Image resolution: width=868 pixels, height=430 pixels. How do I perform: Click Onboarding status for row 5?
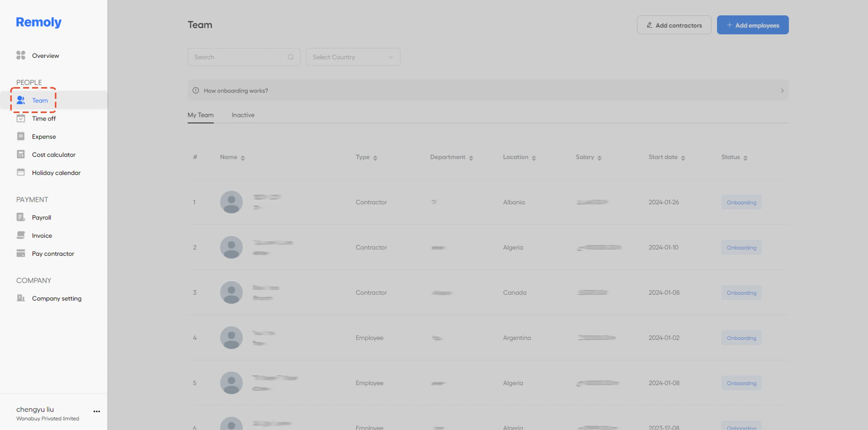tap(741, 383)
